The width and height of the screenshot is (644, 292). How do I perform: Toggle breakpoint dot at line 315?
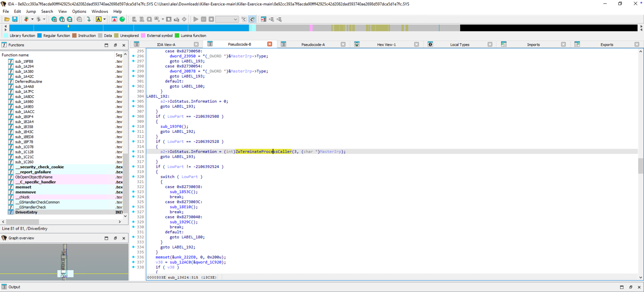[133, 152]
